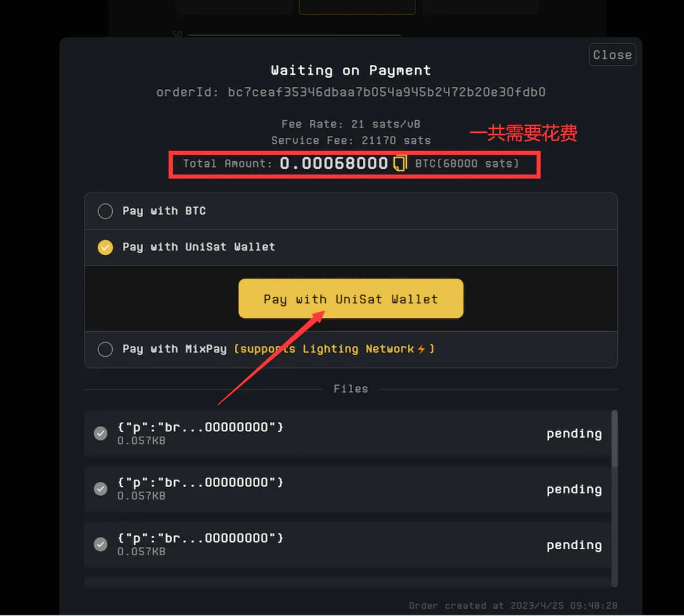Open the second pending file entry
684x616 pixels.
click(347, 489)
